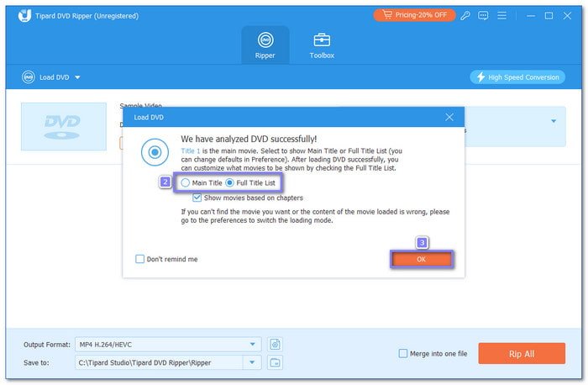Click the open output folder icon
Viewport: 588px width, 385px height.
276,362
